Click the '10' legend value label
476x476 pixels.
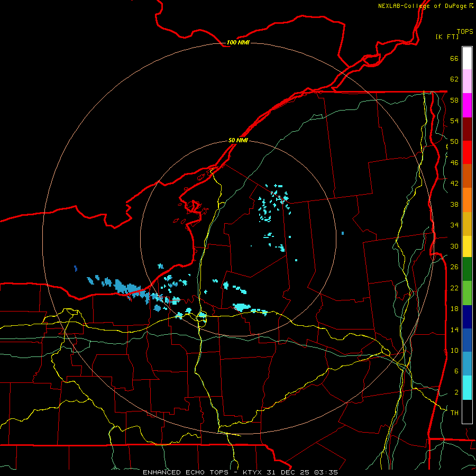454,350
